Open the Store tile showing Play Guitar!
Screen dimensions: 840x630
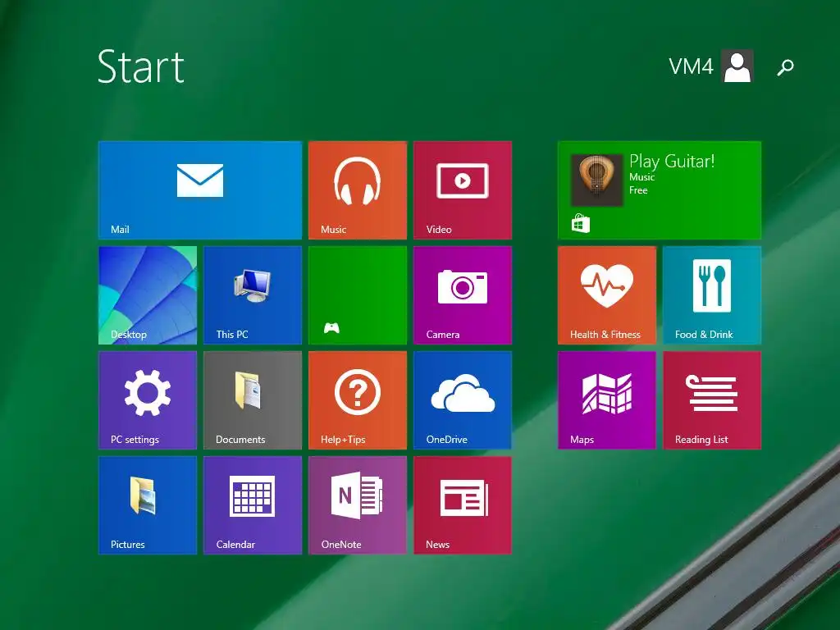point(659,190)
